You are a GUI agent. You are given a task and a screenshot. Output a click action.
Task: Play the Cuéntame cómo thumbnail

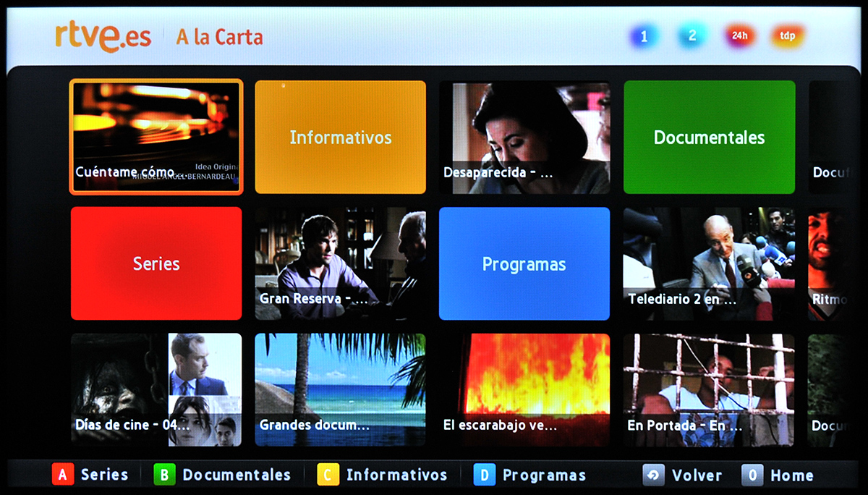point(156,137)
